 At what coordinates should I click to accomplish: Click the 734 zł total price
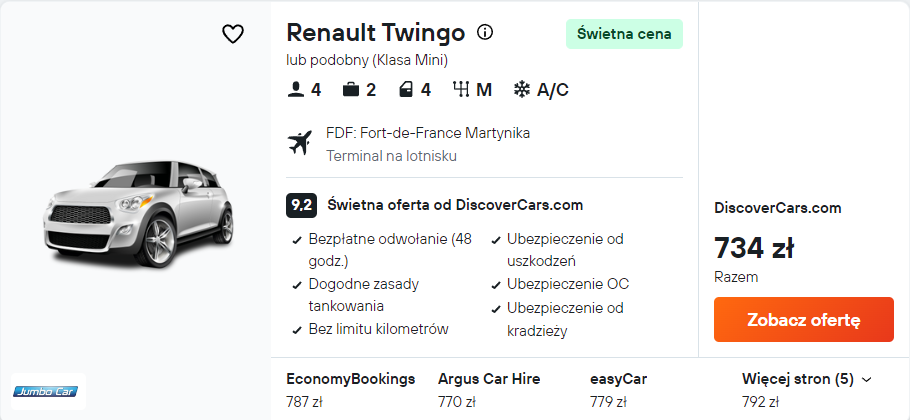point(754,246)
